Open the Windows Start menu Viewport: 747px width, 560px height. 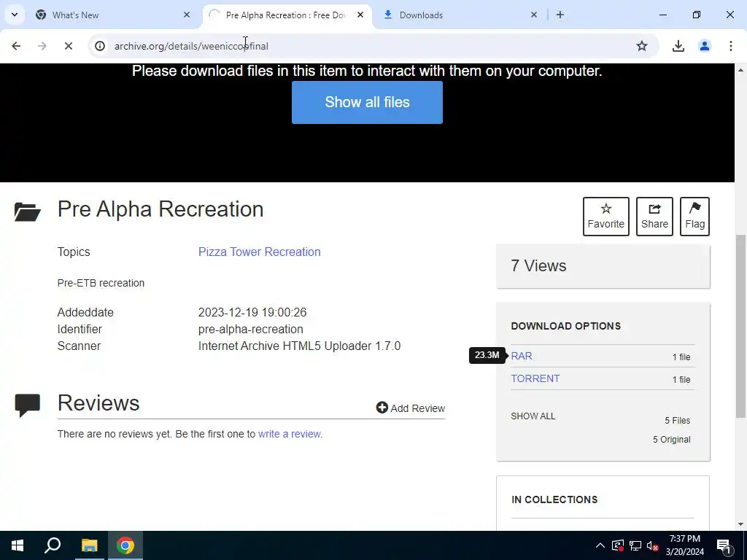(18, 545)
